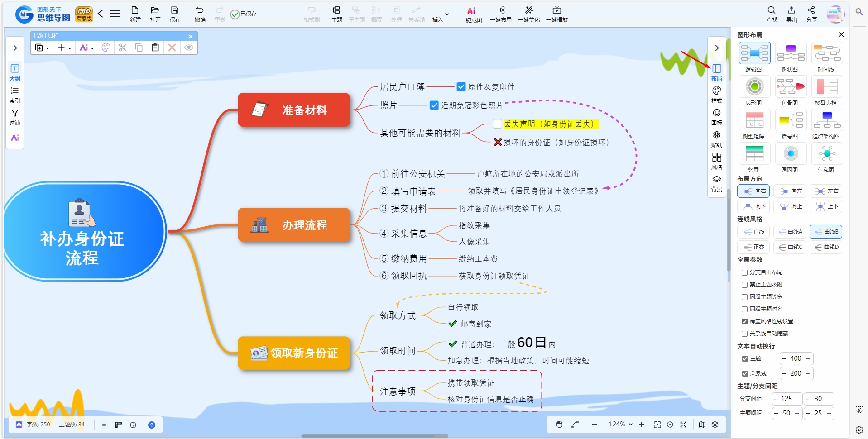The height and width of the screenshot is (439, 868).
Task: Enable 禁止主题吸附 checkbox
Action: pyautogui.click(x=744, y=285)
